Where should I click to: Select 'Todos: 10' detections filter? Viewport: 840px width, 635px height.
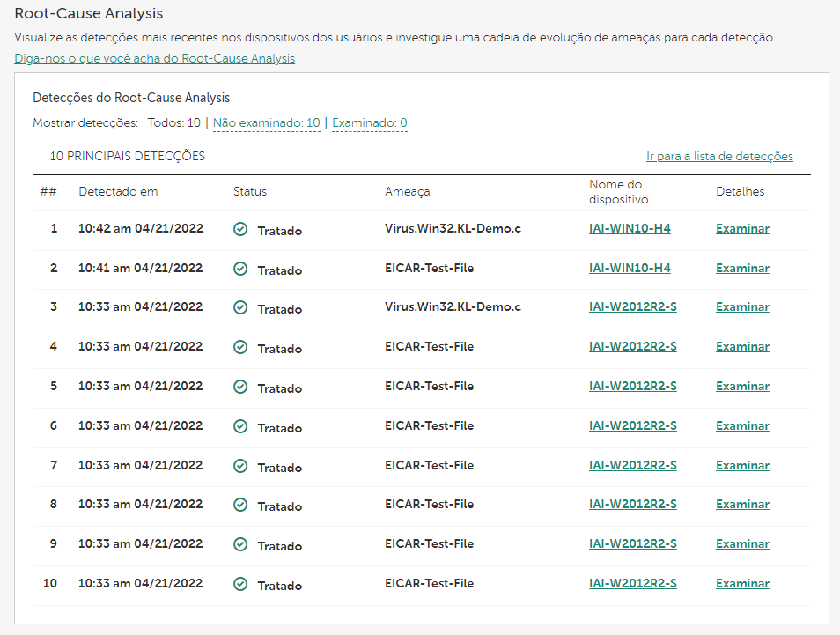point(173,123)
